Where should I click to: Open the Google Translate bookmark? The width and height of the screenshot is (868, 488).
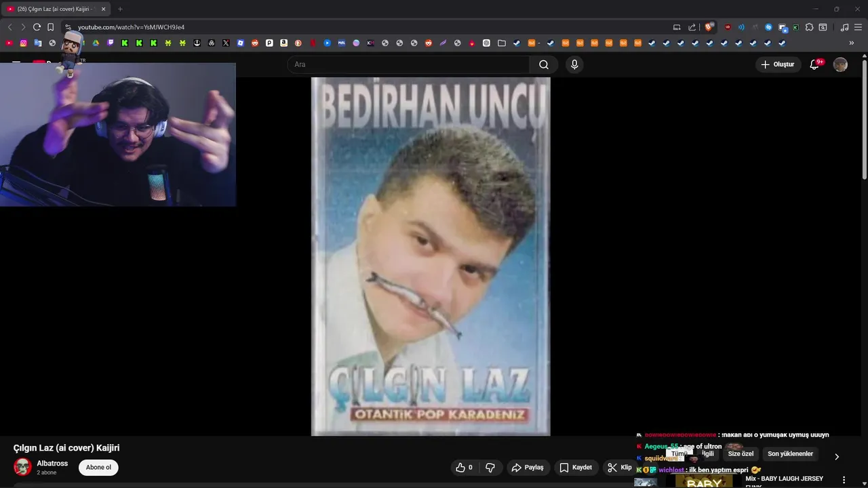(37, 43)
